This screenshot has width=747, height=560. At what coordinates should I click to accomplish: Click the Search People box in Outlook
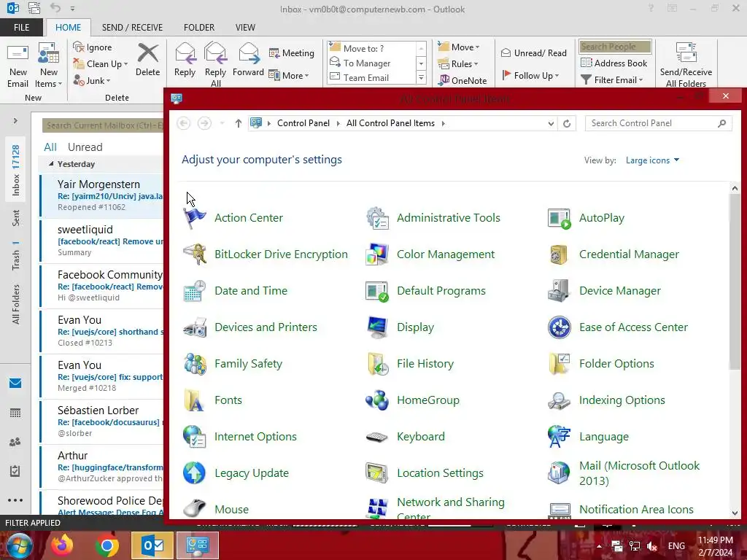(x=615, y=47)
